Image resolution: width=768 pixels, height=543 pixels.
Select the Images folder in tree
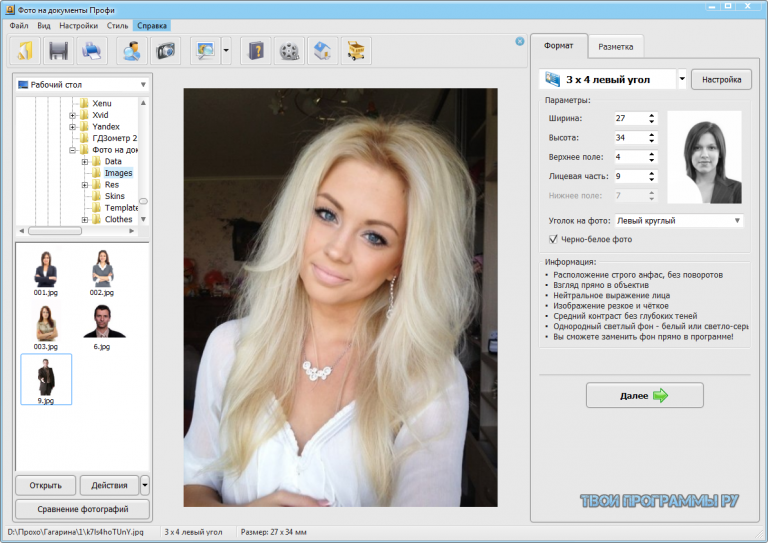[x=118, y=173]
